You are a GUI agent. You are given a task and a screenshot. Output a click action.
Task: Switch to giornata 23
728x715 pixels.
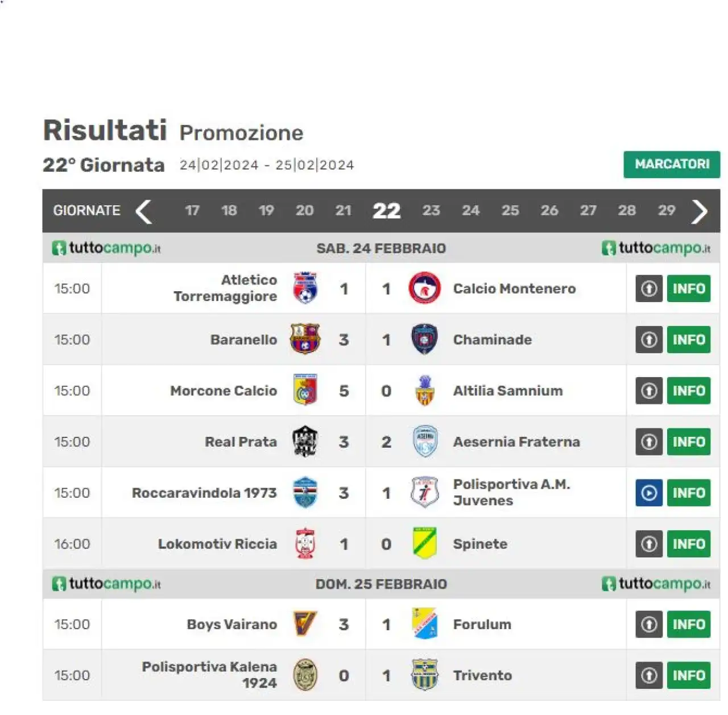(x=431, y=210)
